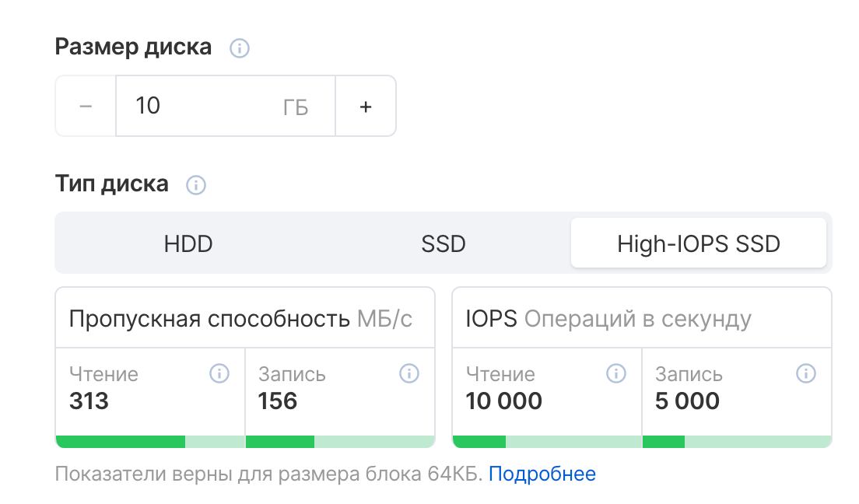Click the throughput write progress bar
This screenshot has width=859, height=504.
coord(340,442)
